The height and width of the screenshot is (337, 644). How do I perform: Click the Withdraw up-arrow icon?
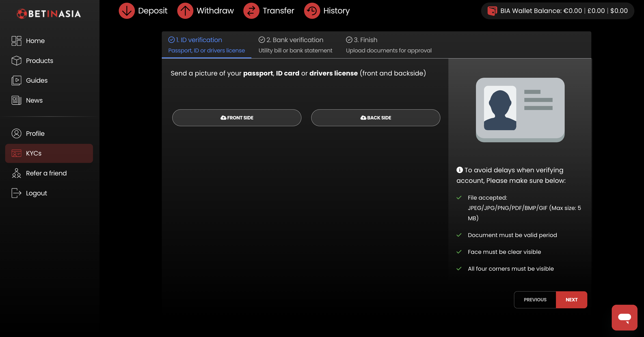tap(185, 11)
